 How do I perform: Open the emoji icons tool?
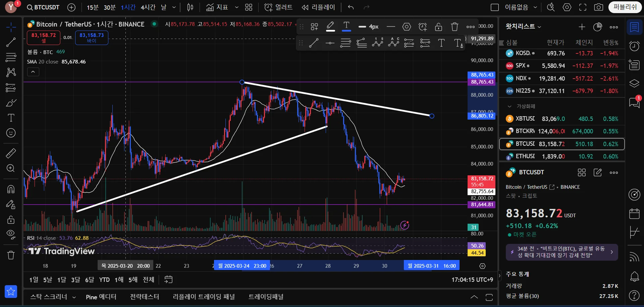pyautogui.click(x=11, y=133)
